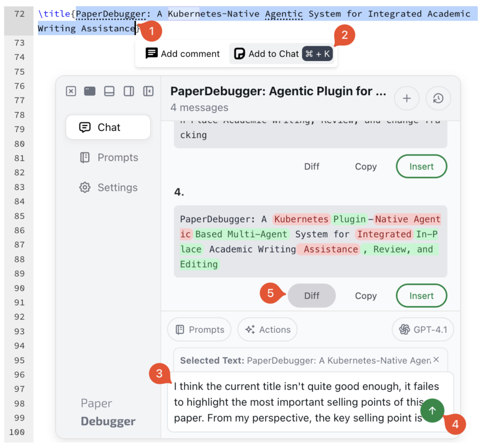Switch to side-by-side panel layout
484x448 pixels.
129,91
